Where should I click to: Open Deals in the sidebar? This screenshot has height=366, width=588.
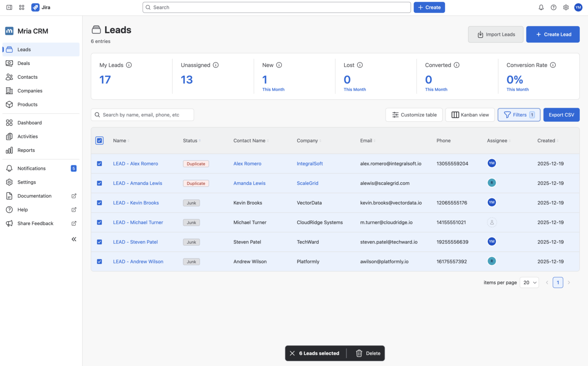click(x=41, y=63)
